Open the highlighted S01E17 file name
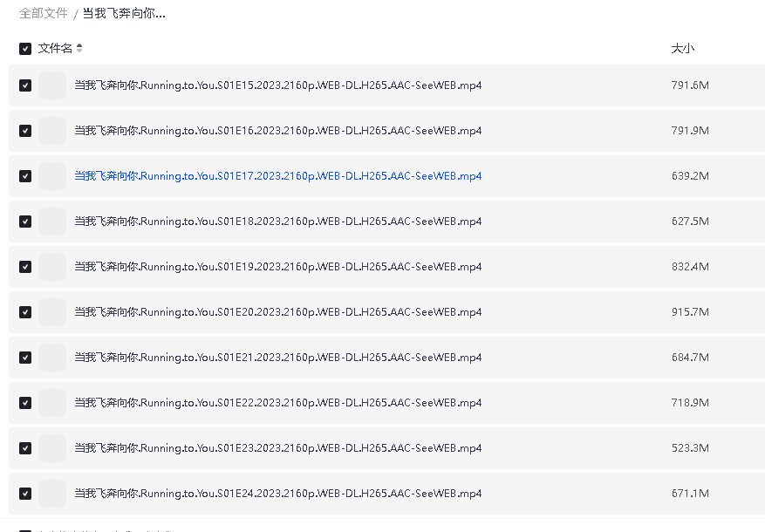This screenshot has width=765, height=532. [277, 176]
